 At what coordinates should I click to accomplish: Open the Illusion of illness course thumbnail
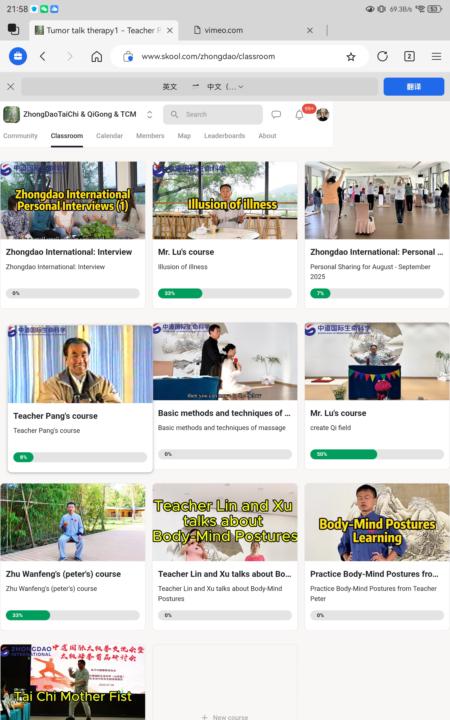click(225, 200)
